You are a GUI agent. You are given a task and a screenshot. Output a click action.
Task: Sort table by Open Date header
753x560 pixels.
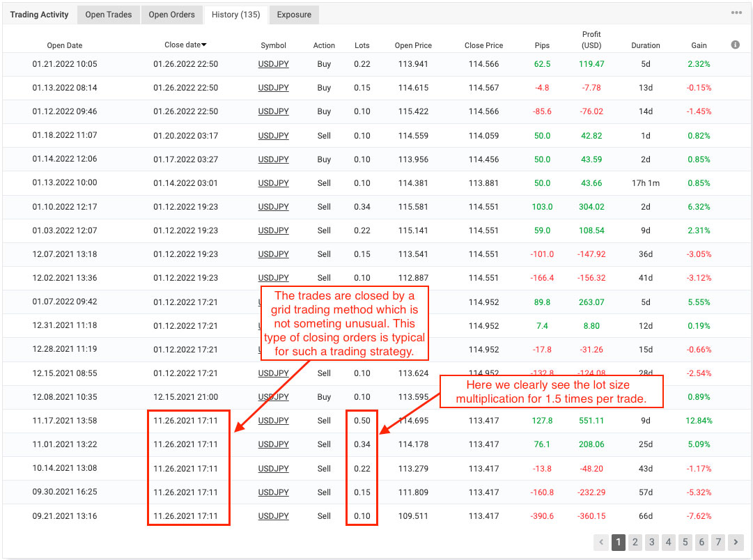coord(64,45)
